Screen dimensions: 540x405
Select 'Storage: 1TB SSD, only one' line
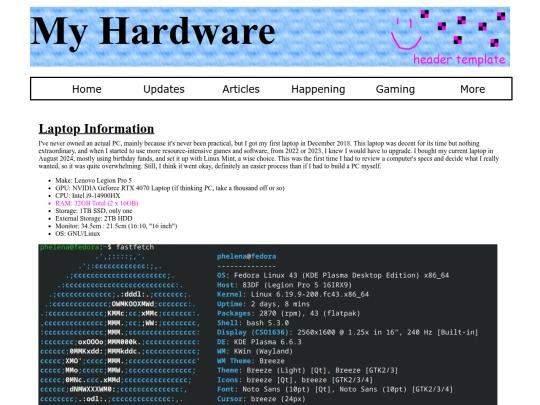(x=94, y=211)
